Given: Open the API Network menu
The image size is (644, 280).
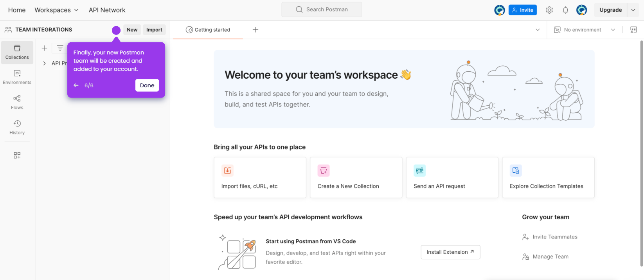Looking at the screenshot, I should 107,10.
